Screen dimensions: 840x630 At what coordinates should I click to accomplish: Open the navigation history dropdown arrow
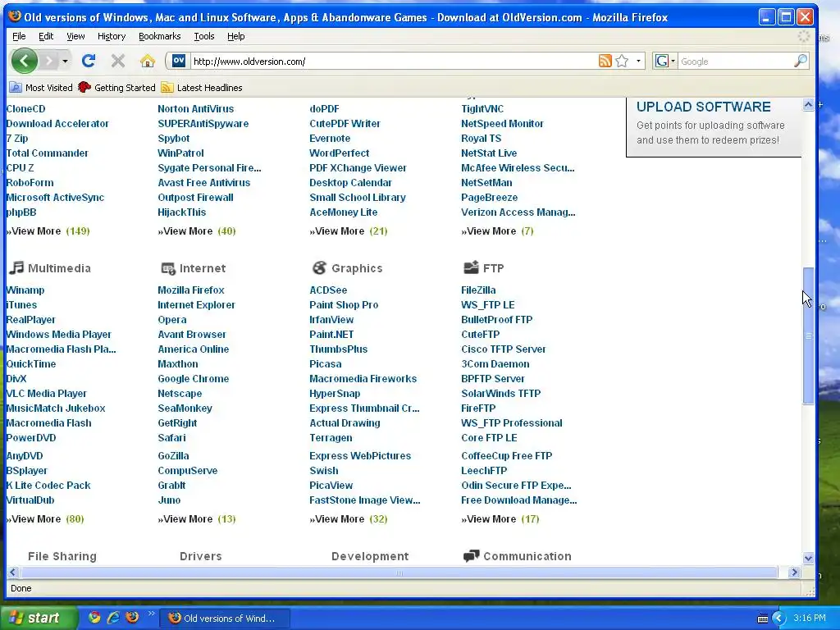pyautogui.click(x=66, y=61)
